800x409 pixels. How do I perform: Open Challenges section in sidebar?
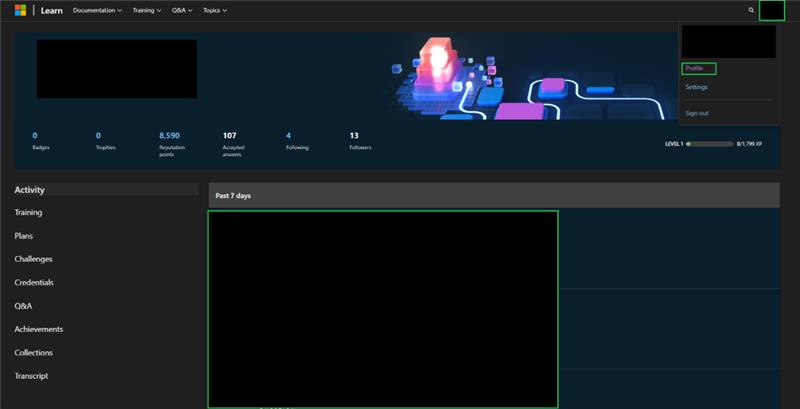(x=34, y=259)
